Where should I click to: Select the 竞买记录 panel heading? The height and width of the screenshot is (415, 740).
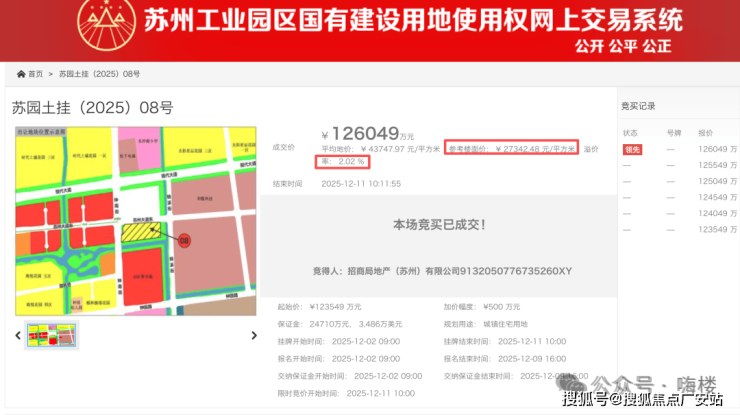(638, 105)
